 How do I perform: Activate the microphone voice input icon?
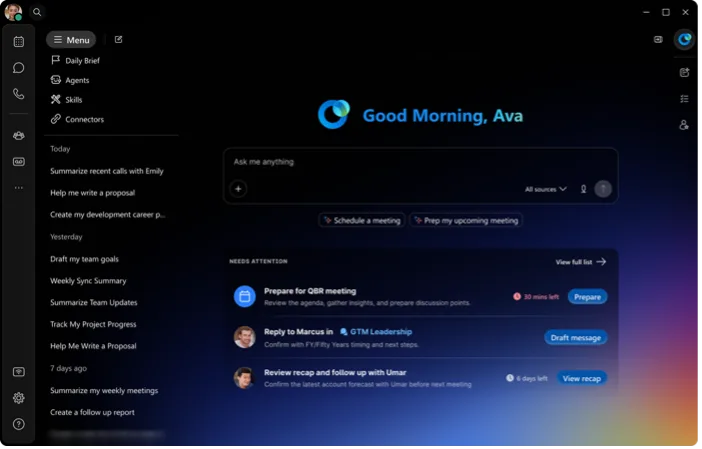point(583,189)
